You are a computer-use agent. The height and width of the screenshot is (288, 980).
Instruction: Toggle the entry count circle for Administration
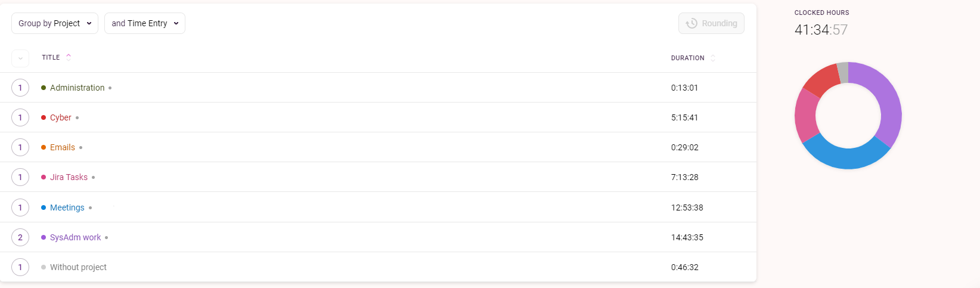pyautogui.click(x=20, y=88)
